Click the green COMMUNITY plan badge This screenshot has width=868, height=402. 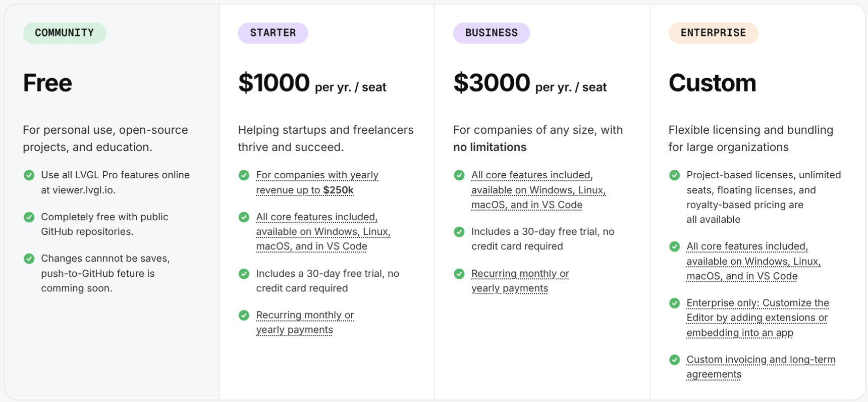coord(65,33)
